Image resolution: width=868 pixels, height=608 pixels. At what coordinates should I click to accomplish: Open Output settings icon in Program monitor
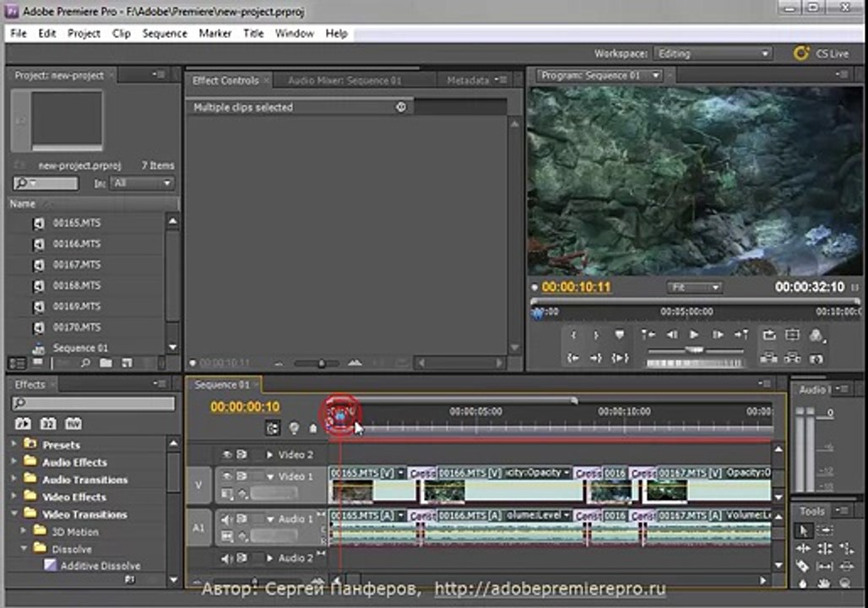point(816,335)
